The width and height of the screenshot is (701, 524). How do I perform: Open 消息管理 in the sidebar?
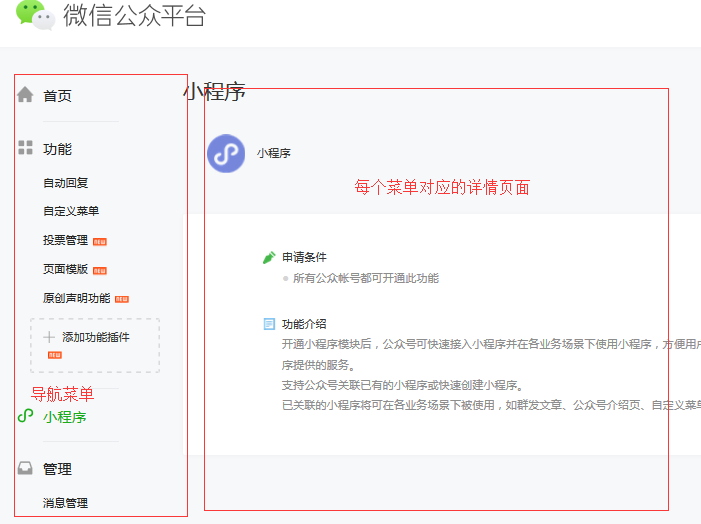(x=65, y=503)
